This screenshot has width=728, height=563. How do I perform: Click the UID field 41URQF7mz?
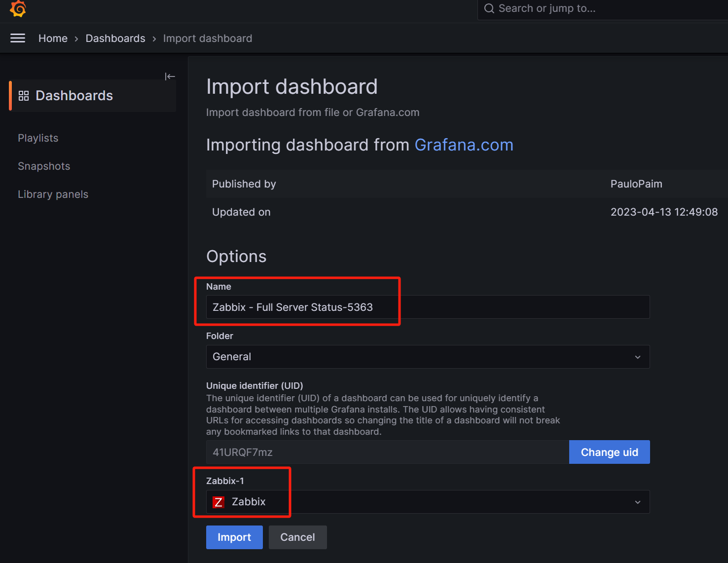(x=387, y=452)
